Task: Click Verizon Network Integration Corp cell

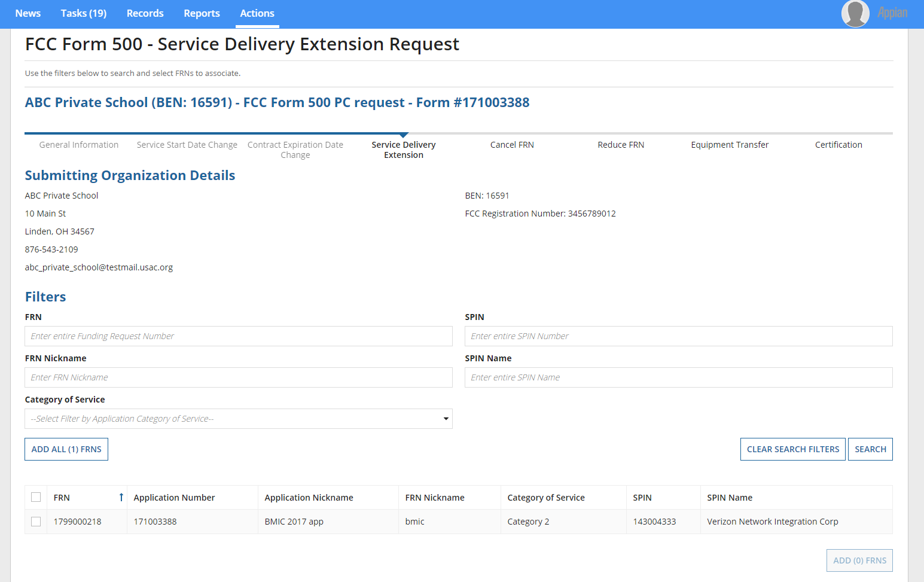Action: point(772,522)
